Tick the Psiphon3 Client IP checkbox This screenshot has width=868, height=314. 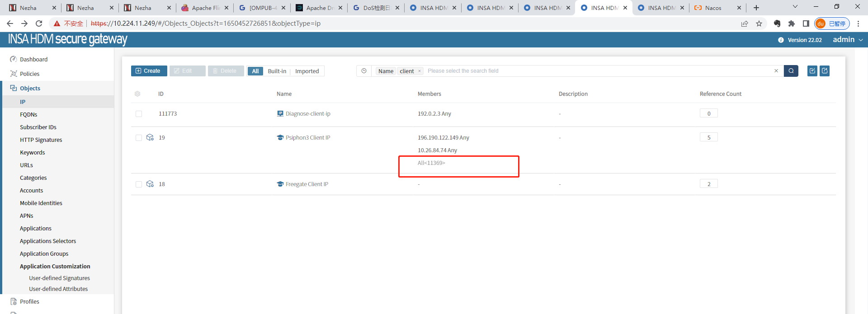(139, 138)
